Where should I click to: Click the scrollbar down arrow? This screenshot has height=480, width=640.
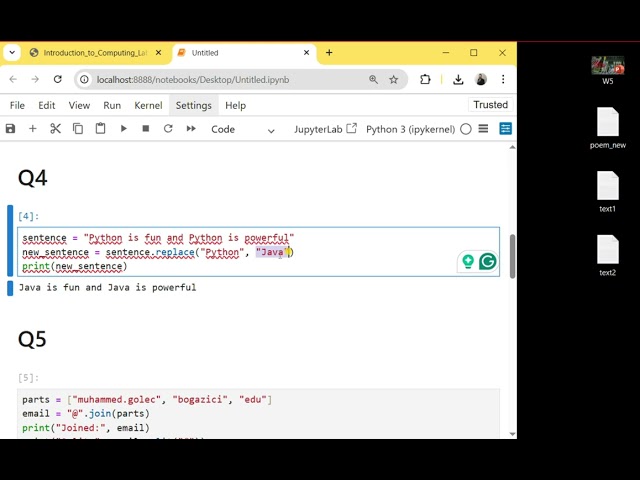pyautogui.click(x=512, y=434)
